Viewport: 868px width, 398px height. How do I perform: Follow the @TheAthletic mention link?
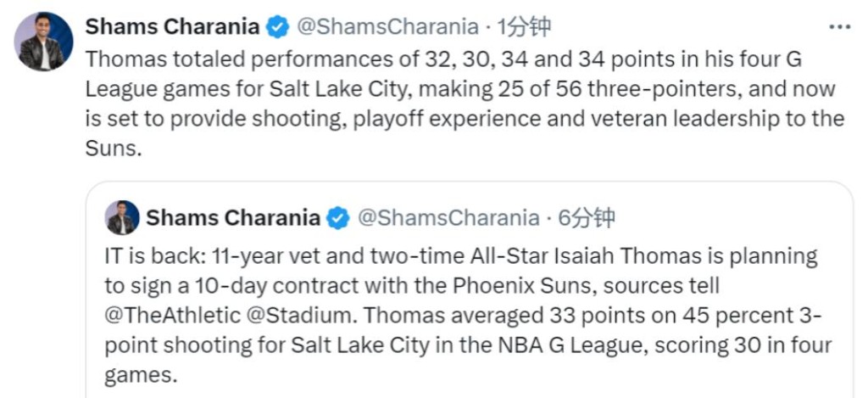173,316
